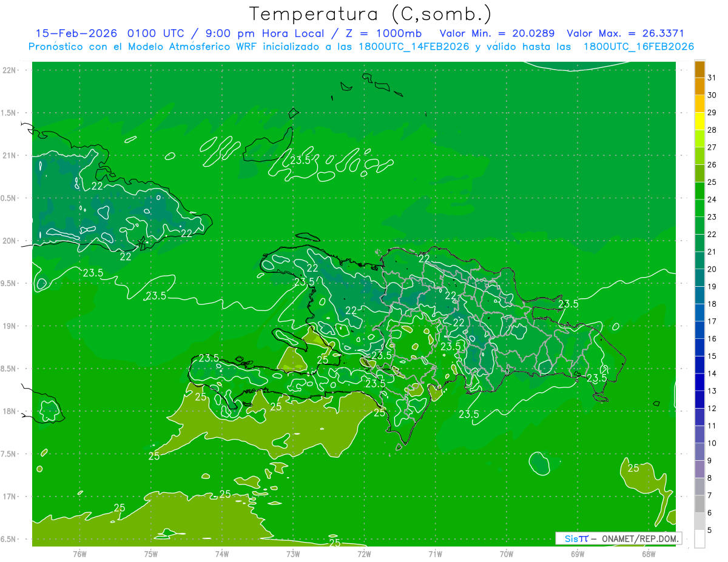This screenshot has height=562, width=728.
Task: Click the colorbar scale value 10
Action: (x=712, y=443)
